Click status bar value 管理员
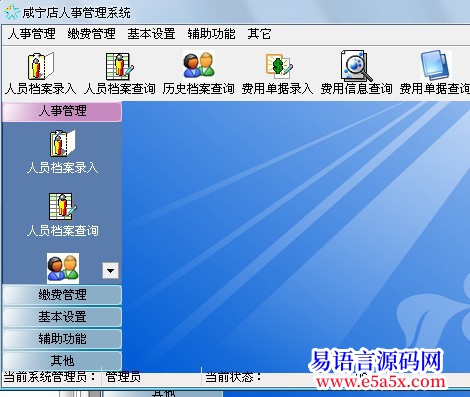This screenshot has width=470, height=397. [x=123, y=377]
